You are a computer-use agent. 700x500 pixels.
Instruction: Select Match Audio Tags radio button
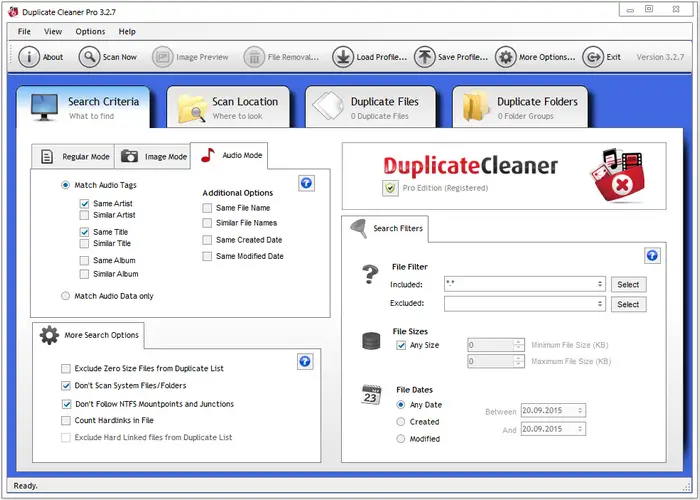66,185
